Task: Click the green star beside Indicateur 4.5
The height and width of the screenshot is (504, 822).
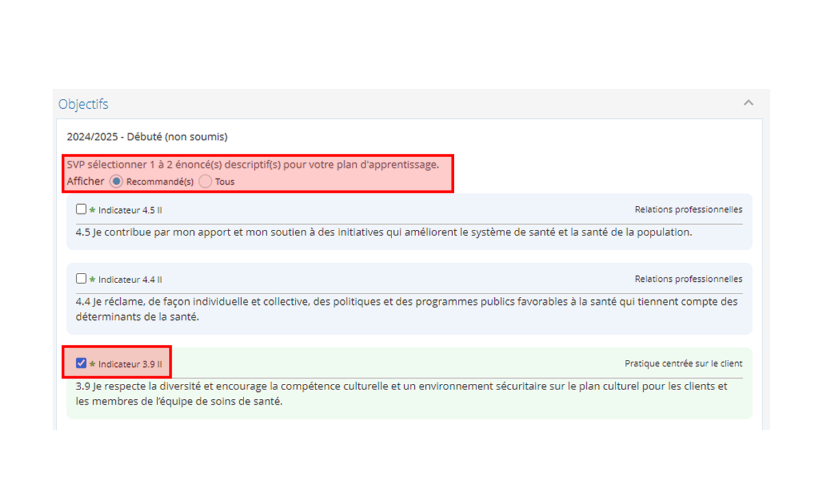Action: [x=92, y=210]
